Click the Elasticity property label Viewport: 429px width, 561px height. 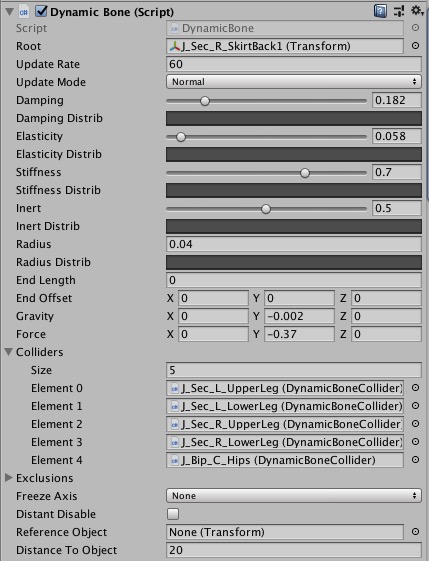pyautogui.click(x=39, y=136)
